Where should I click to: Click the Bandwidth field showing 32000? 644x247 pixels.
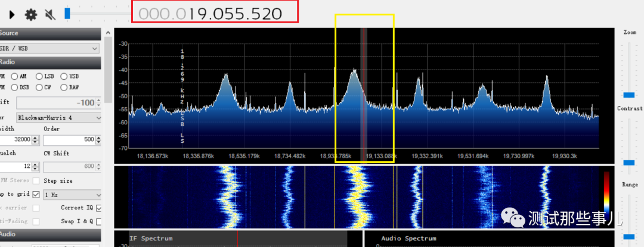(x=16, y=140)
